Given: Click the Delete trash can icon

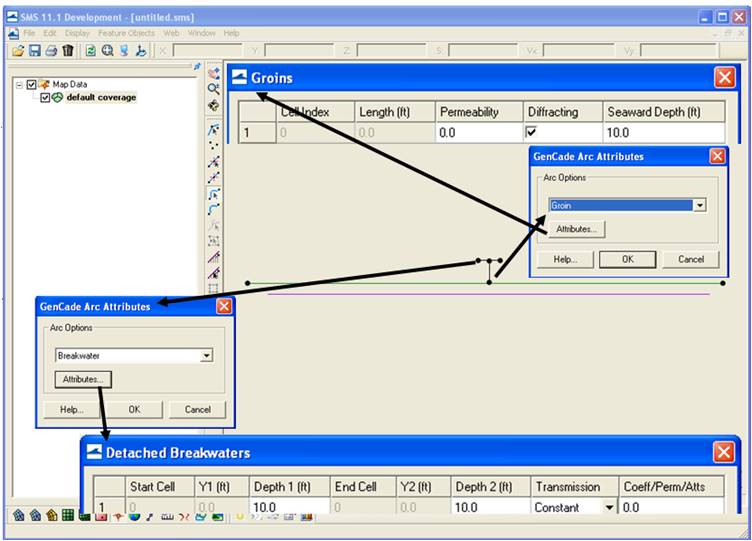Looking at the screenshot, I should pos(68,50).
